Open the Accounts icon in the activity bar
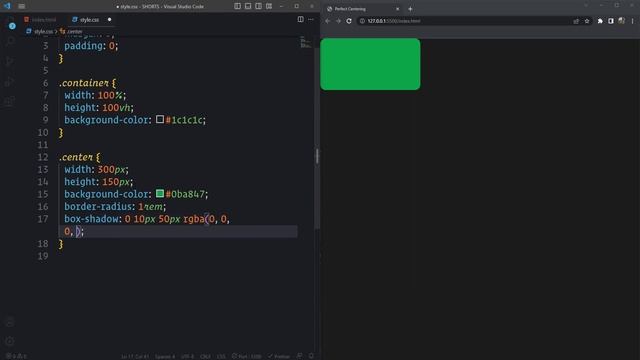The height and width of the screenshot is (360, 640). pos(11,322)
